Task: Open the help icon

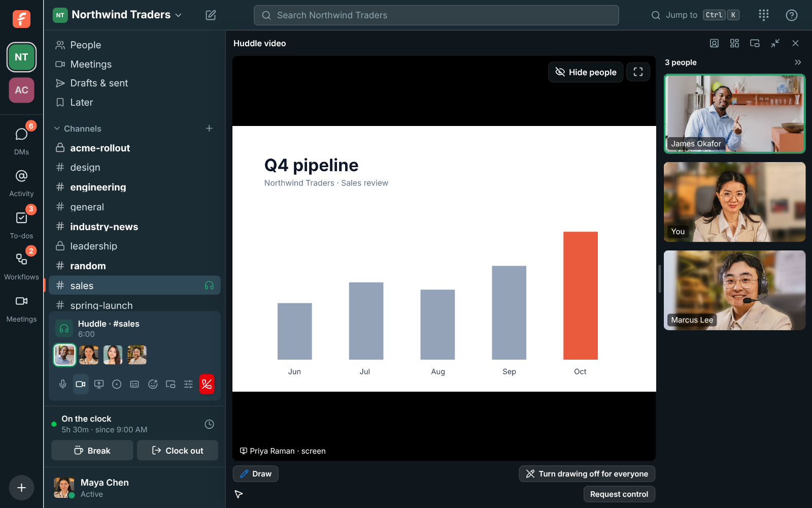Action: click(x=791, y=15)
